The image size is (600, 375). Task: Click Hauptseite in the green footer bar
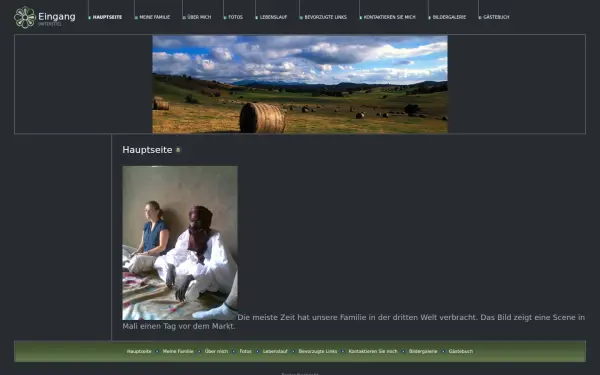click(139, 351)
